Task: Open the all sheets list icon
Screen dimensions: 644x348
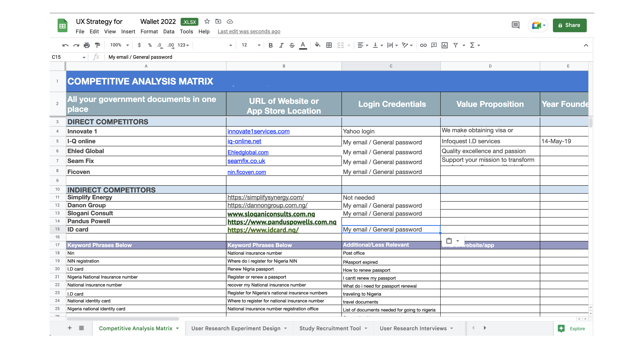Action: [82, 328]
